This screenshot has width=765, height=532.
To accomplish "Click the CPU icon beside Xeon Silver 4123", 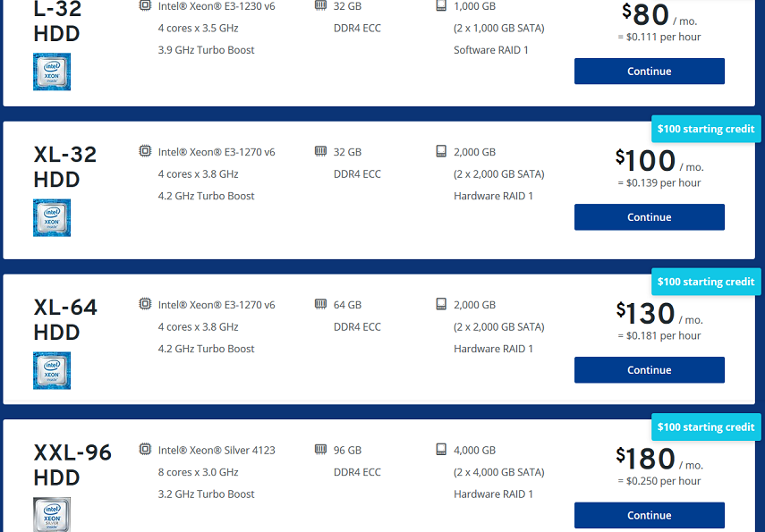I will tap(145, 449).
